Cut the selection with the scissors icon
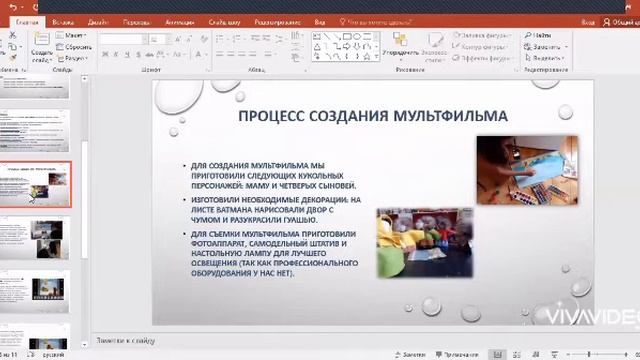This screenshot has height=360, width=640. [12, 36]
